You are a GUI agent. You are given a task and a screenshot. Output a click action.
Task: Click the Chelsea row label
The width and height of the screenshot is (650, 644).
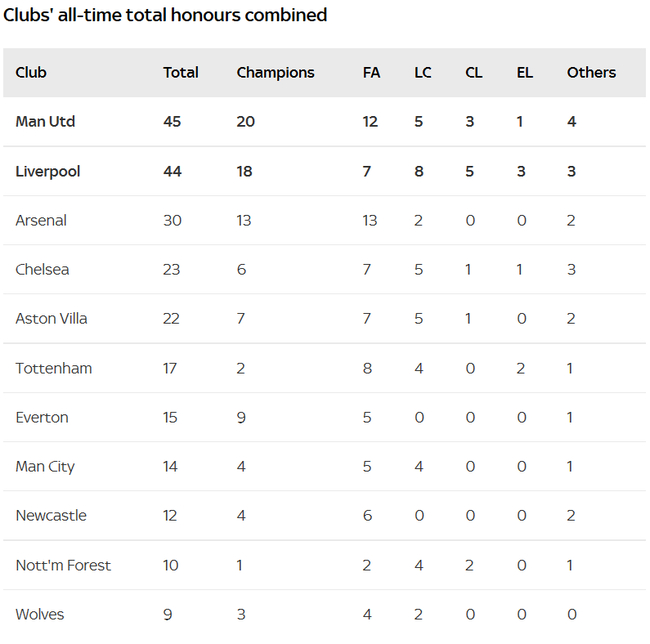(42, 270)
